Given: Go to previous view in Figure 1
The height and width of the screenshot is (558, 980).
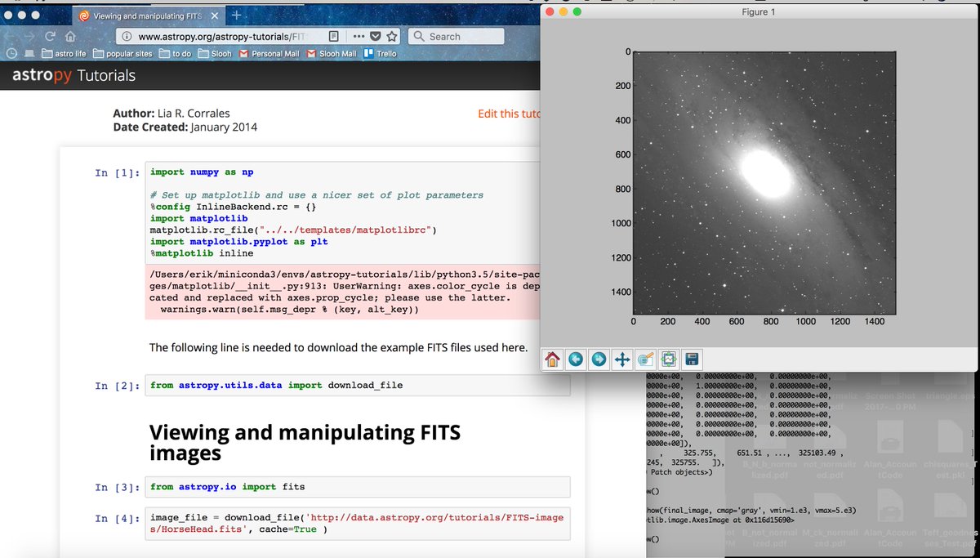Looking at the screenshot, I should pyautogui.click(x=576, y=359).
